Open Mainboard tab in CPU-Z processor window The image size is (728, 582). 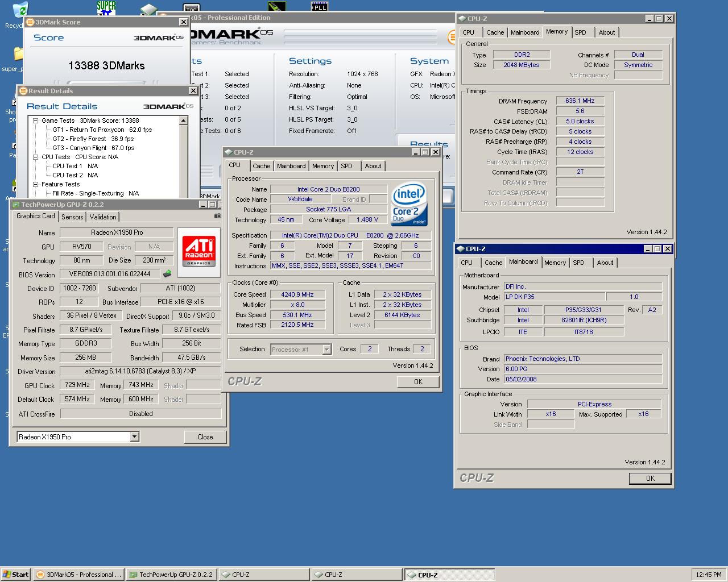click(291, 166)
